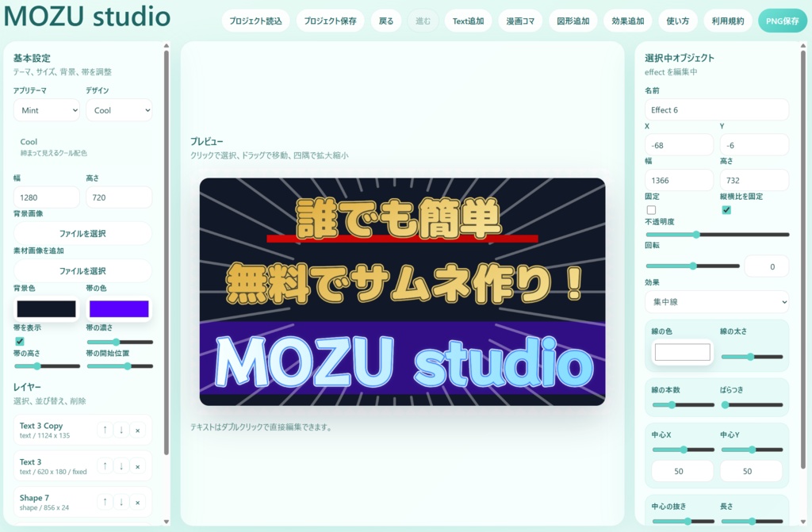
Task: Click the Effect 6 name input field
Action: click(x=716, y=109)
